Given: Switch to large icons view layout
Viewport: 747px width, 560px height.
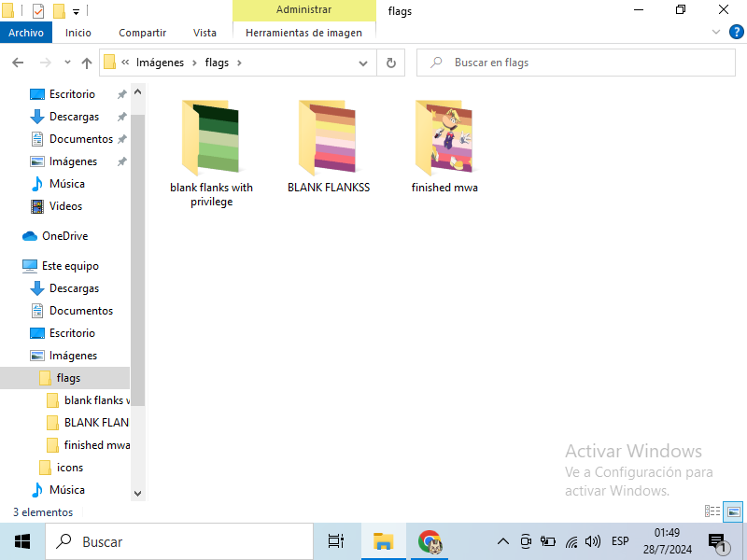Looking at the screenshot, I should tap(733, 511).
